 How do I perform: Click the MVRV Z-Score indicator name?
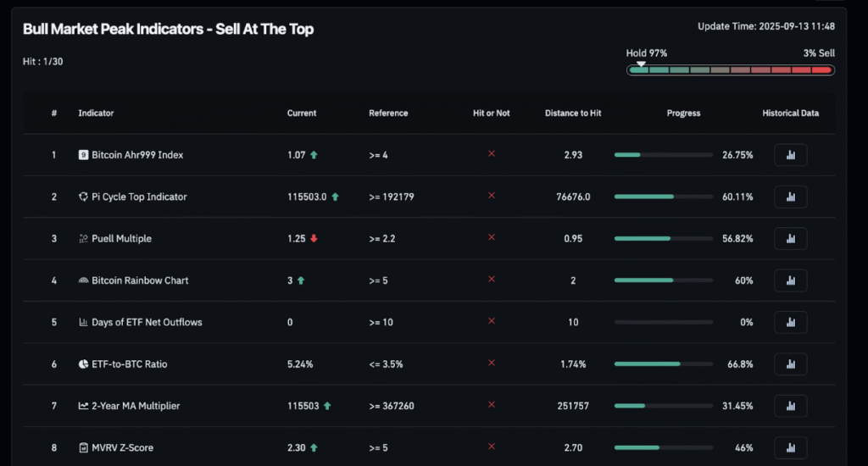point(122,447)
